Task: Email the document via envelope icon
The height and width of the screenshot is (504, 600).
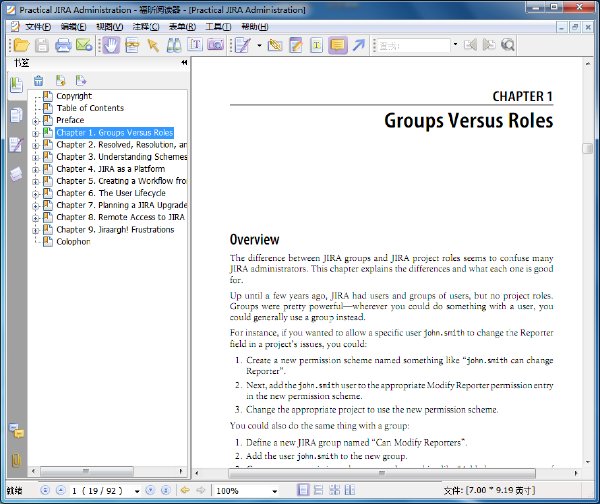Action: (84, 45)
